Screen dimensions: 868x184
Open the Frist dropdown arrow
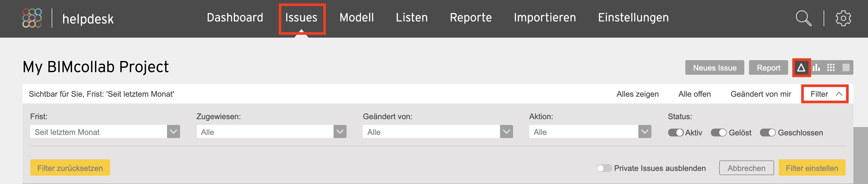[x=174, y=132]
